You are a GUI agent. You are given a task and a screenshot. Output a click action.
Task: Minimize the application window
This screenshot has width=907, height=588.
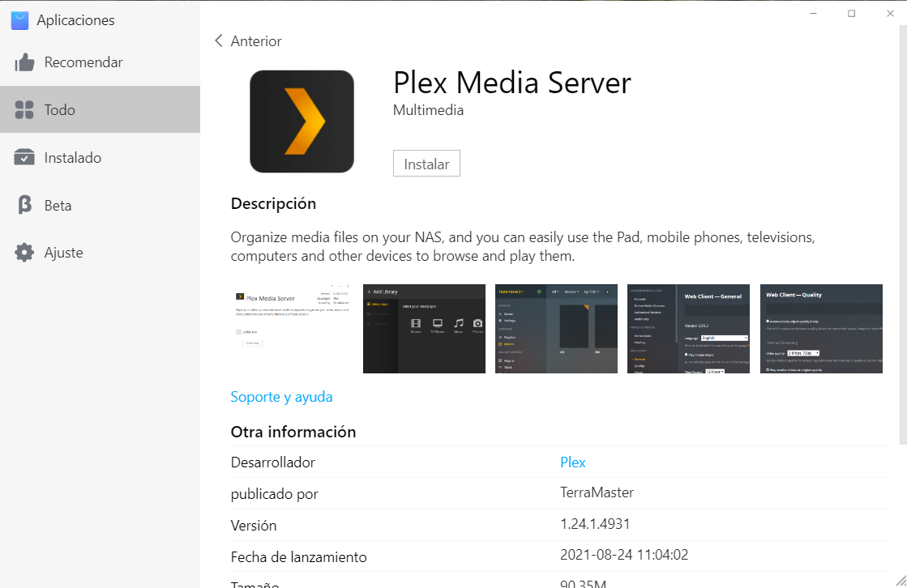tap(813, 13)
